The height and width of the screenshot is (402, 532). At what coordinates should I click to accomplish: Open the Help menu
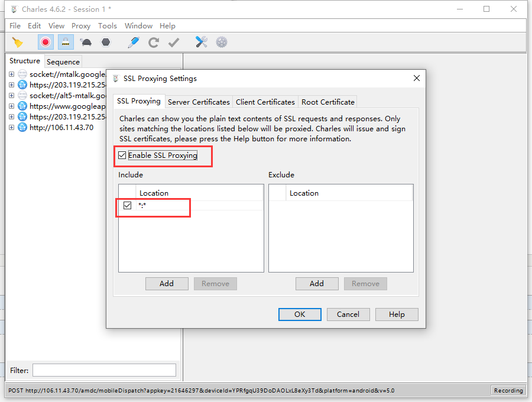(167, 26)
